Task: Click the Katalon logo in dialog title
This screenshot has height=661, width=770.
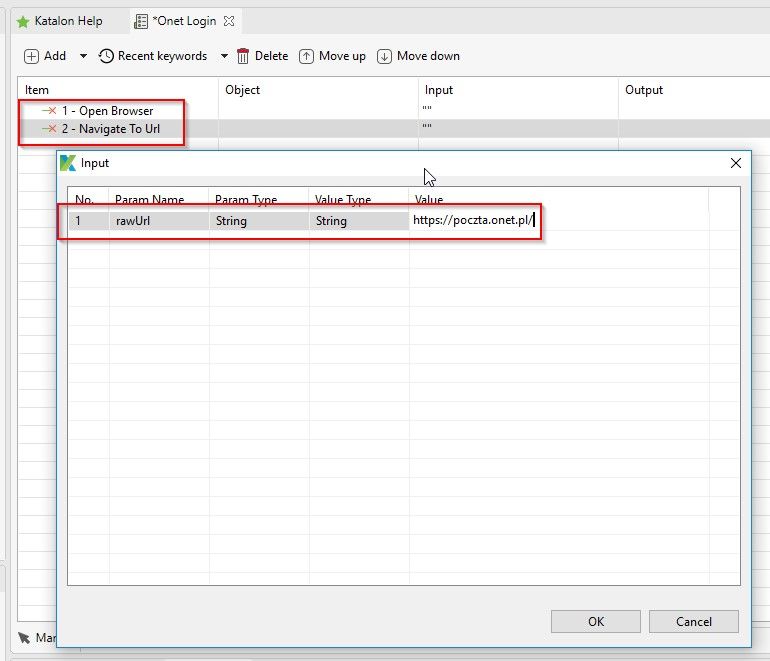Action: (68, 163)
